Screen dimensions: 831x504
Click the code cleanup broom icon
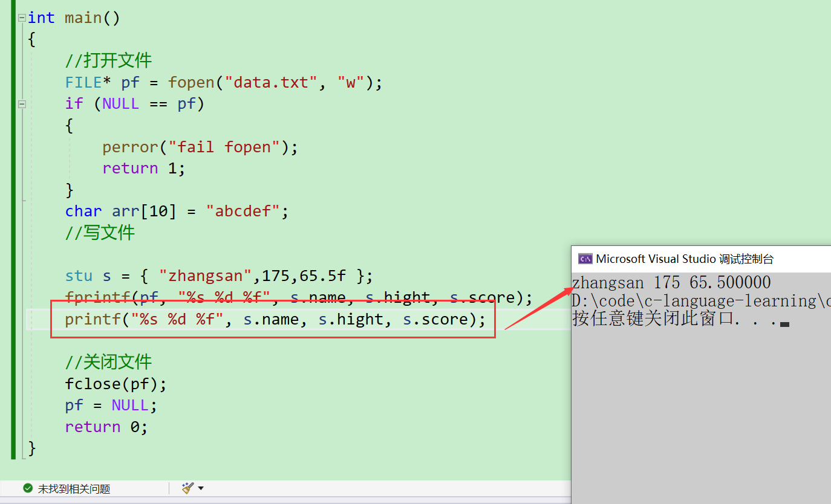point(188,488)
